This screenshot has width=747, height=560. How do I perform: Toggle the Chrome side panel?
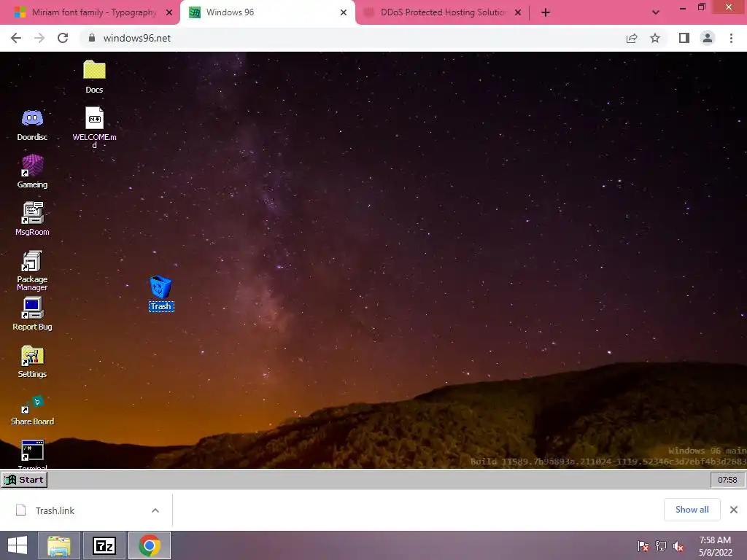click(684, 38)
